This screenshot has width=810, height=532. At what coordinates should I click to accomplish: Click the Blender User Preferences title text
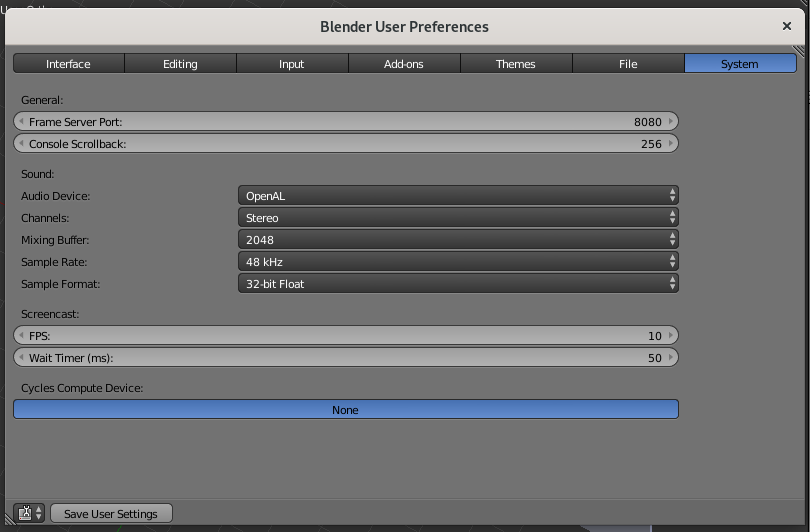pos(404,26)
